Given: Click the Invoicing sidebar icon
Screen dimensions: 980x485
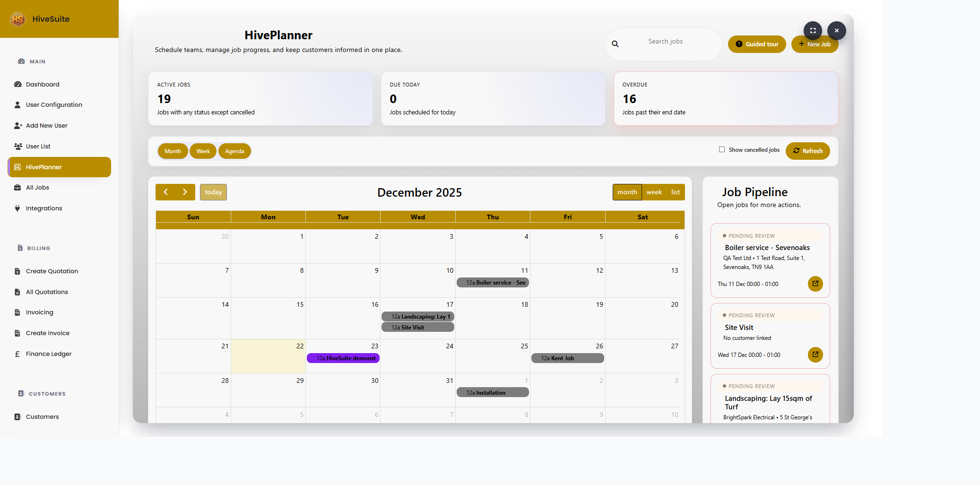Looking at the screenshot, I should click(x=17, y=312).
